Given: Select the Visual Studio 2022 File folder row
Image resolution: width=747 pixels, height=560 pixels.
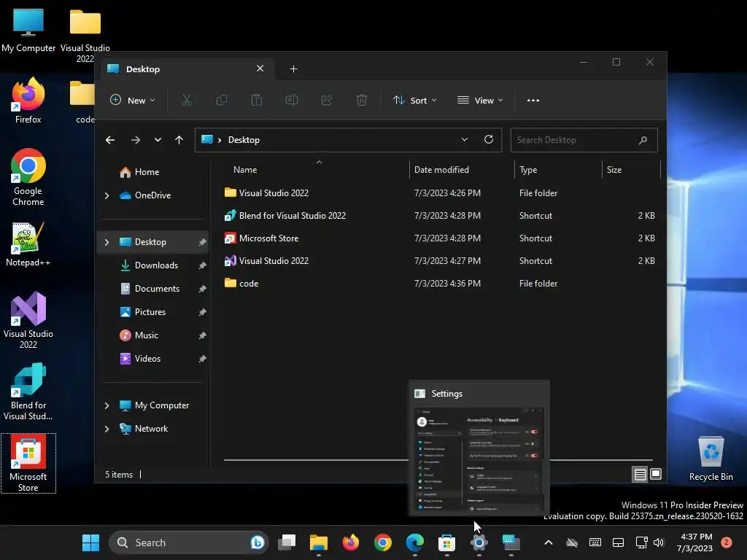Looking at the screenshot, I should (x=441, y=192).
